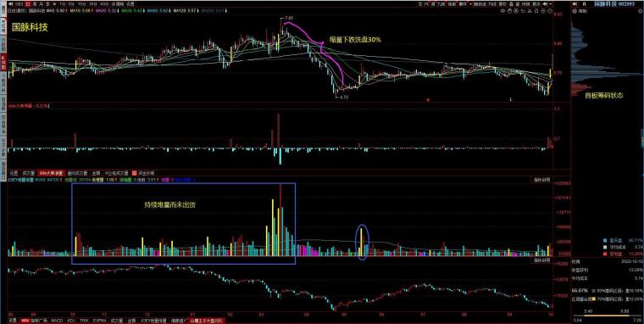
Task: Toggle the red 资金博弈 indicator checkbox
Action: point(134,173)
